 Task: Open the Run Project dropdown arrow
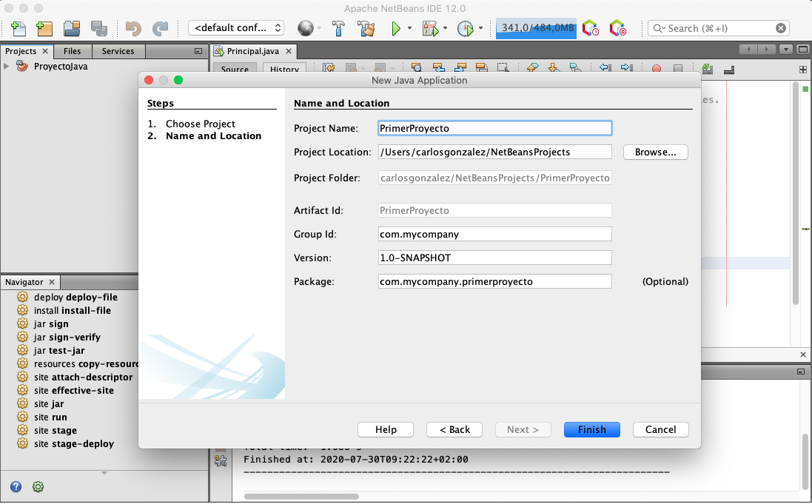pos(409,28)
